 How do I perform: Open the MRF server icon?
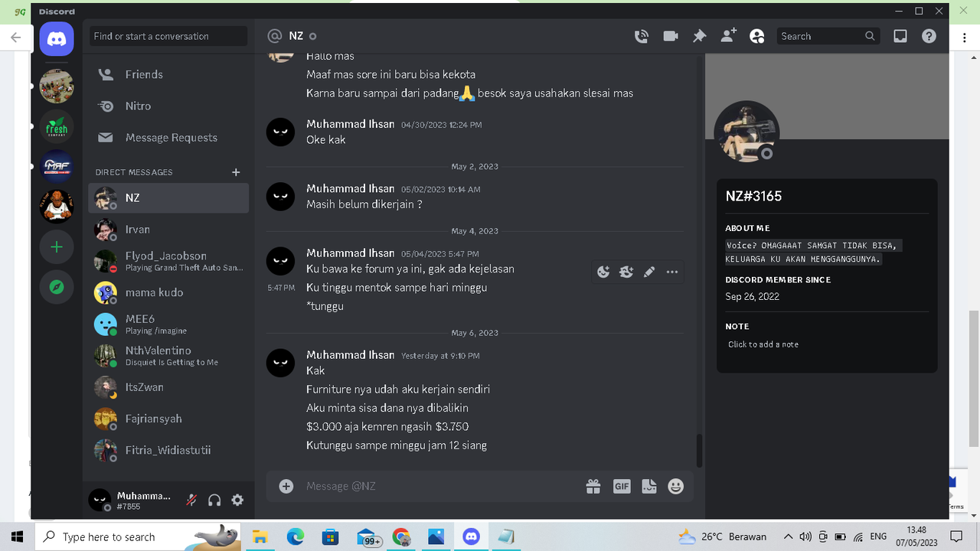point(57,166)
